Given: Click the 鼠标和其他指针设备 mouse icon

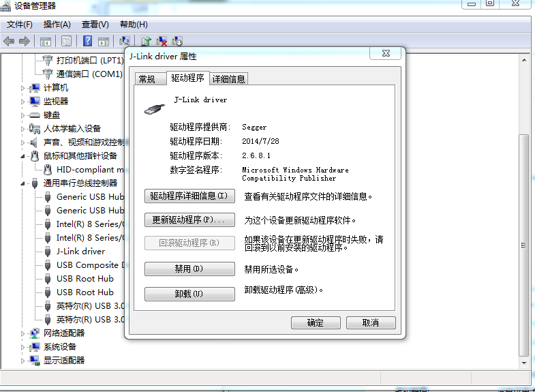Looking at the screenshot, I should pos(35,156).
